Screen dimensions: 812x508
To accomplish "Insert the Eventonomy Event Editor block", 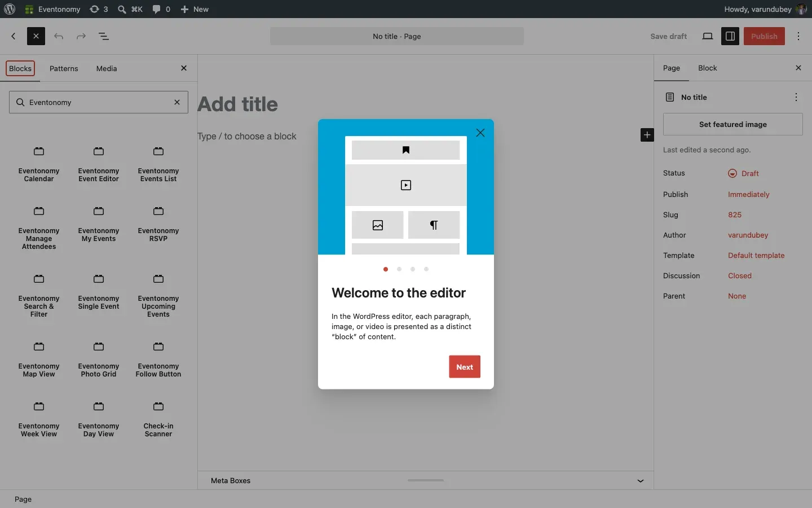I will click(x=99, y=164).
